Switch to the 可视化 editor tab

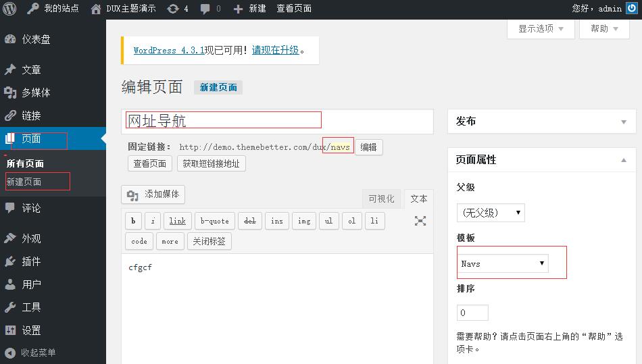click(381, 199)
